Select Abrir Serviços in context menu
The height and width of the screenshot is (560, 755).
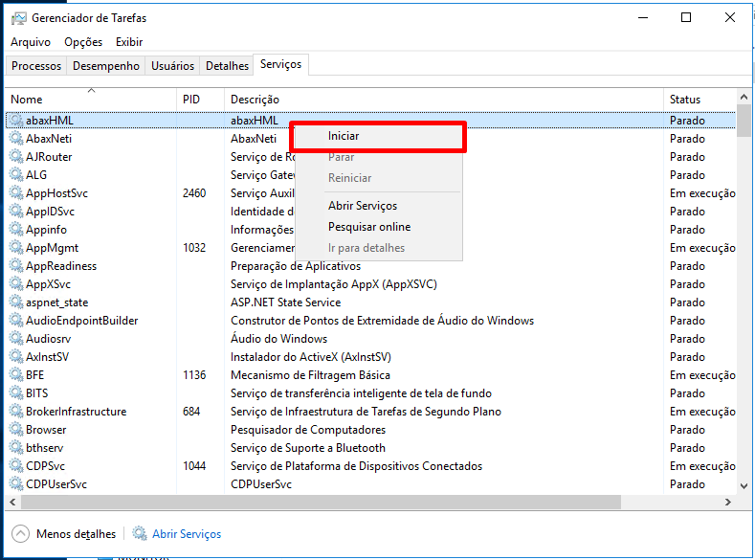tap(363, 206)
